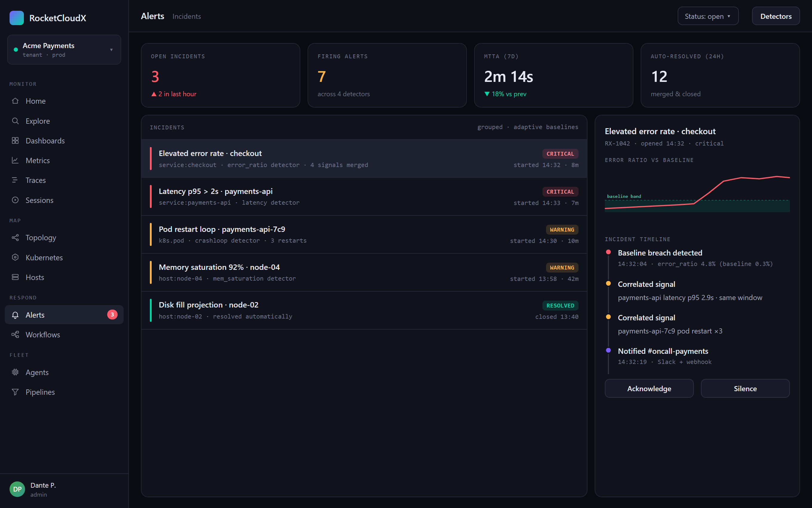
Task: Click the Firing Alerts stat card
Action: [x=387, y=75]
